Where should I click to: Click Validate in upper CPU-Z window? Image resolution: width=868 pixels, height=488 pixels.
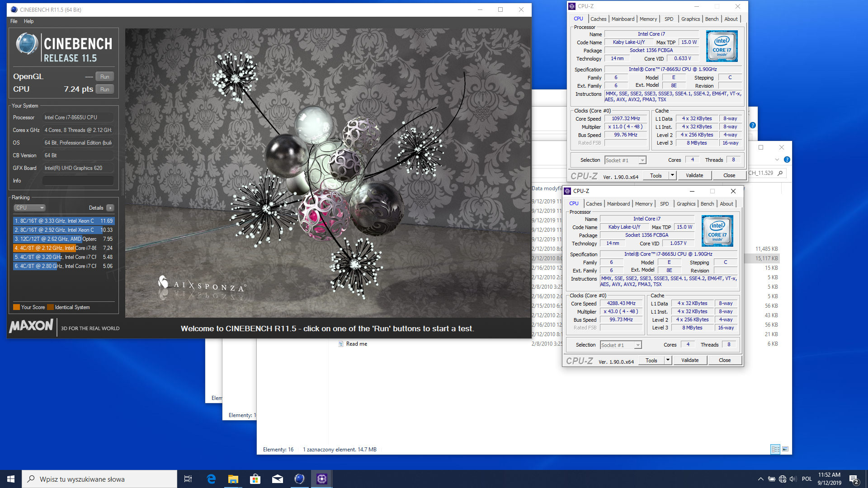pyautogui.click(x=694, y=176)
